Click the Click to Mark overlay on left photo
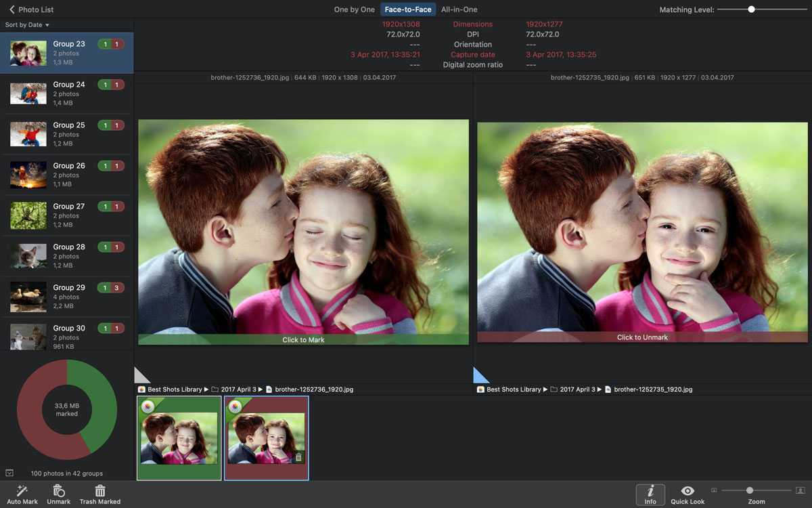 tap(303, 339)
